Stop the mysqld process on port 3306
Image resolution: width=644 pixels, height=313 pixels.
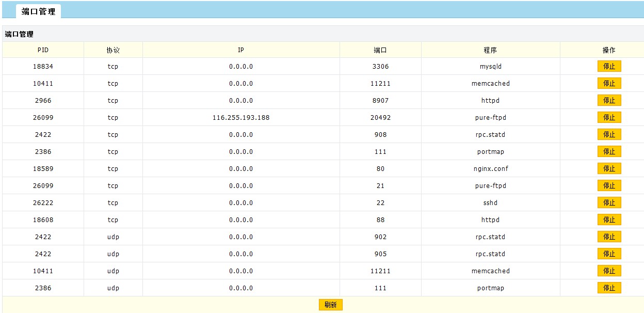point(609,67)
